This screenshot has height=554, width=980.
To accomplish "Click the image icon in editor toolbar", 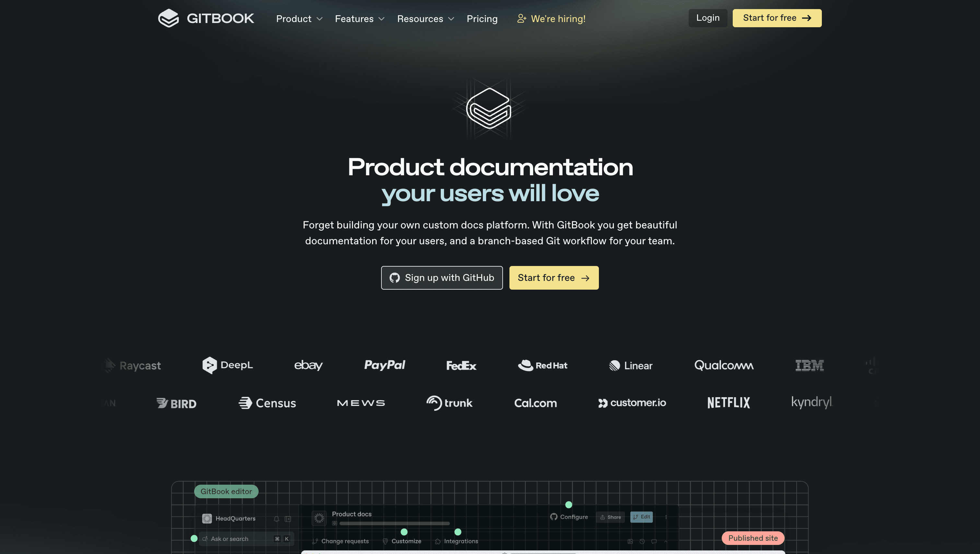I will point(630,541).
